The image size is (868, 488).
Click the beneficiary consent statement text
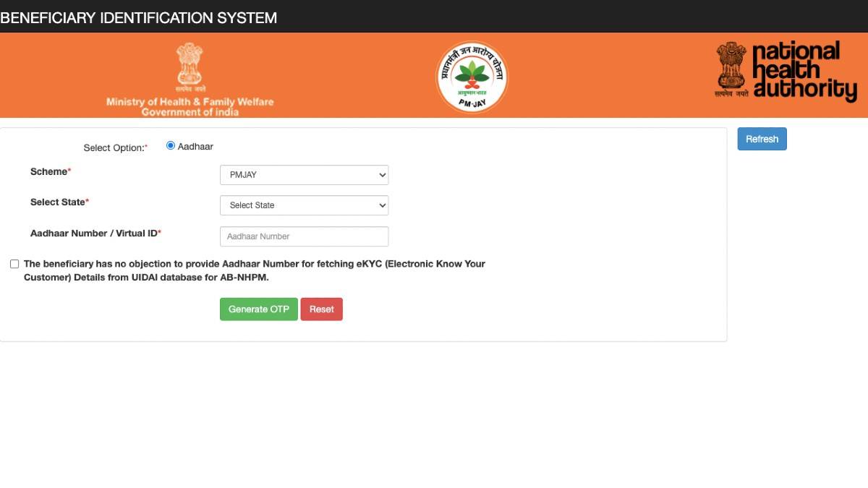254,270
